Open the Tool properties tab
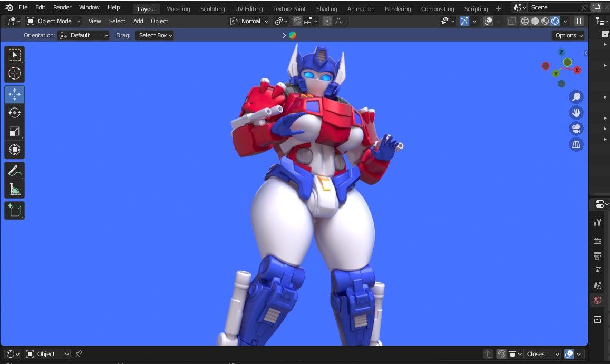 pos(597,222)
